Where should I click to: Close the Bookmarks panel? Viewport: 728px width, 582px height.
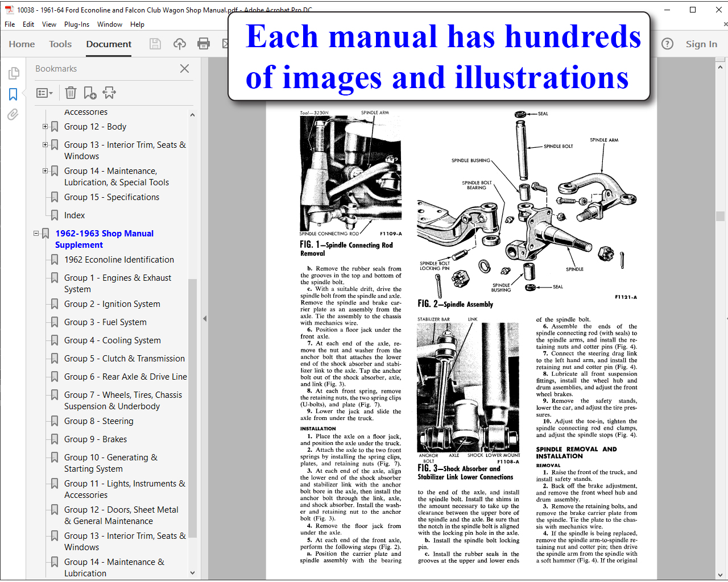(184, 69)
